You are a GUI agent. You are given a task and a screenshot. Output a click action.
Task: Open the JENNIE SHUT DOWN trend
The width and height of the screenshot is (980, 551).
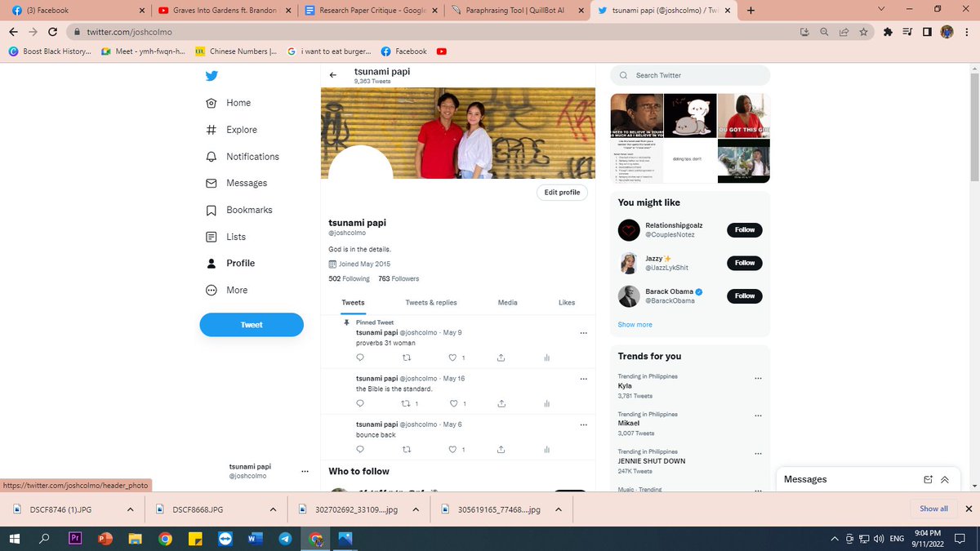click(x=652, y=461)
